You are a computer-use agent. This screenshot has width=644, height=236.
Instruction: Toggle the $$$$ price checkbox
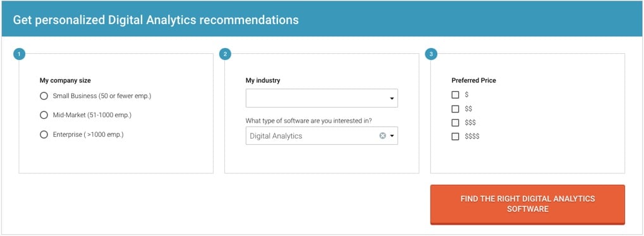[x=455, y=137]
